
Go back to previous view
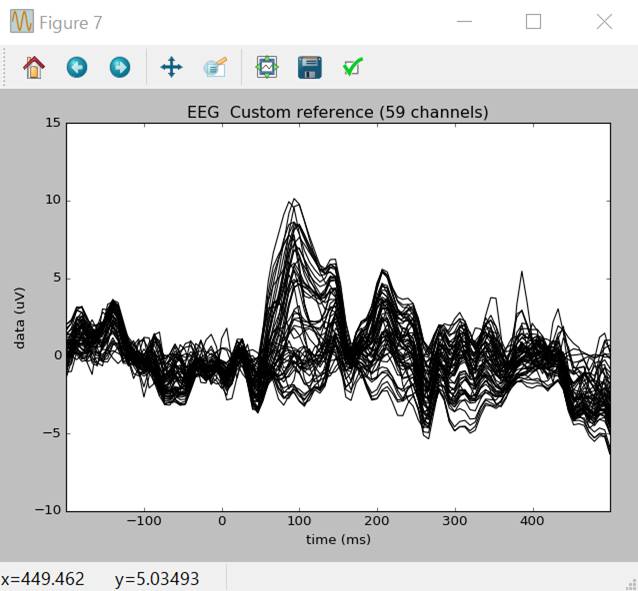(x=77, y=67)
